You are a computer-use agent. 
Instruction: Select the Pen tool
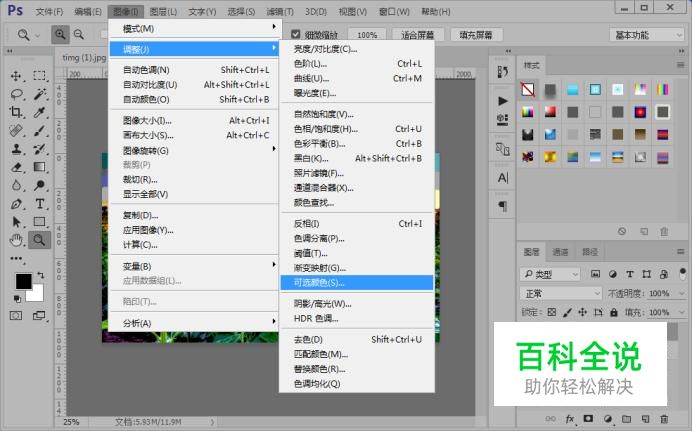pos(16,204)
